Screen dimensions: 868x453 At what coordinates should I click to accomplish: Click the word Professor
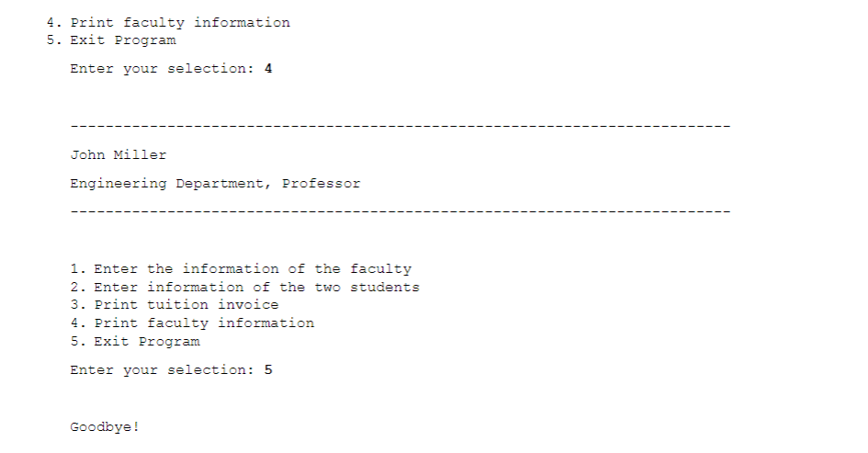321,183
